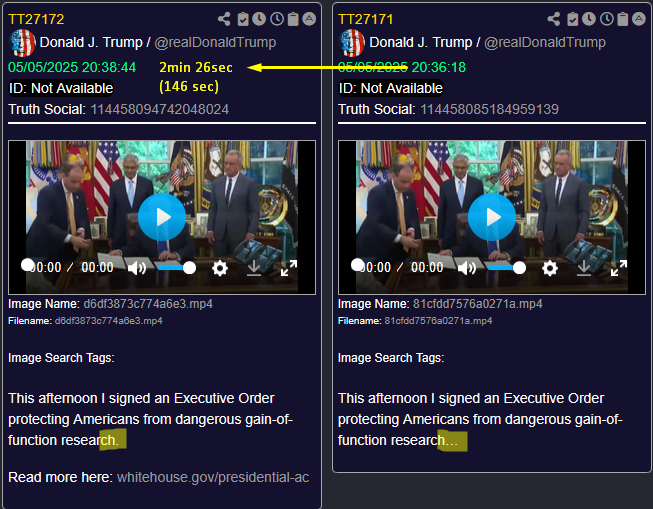Click plain clipboard icon on post TT27172

293,19
